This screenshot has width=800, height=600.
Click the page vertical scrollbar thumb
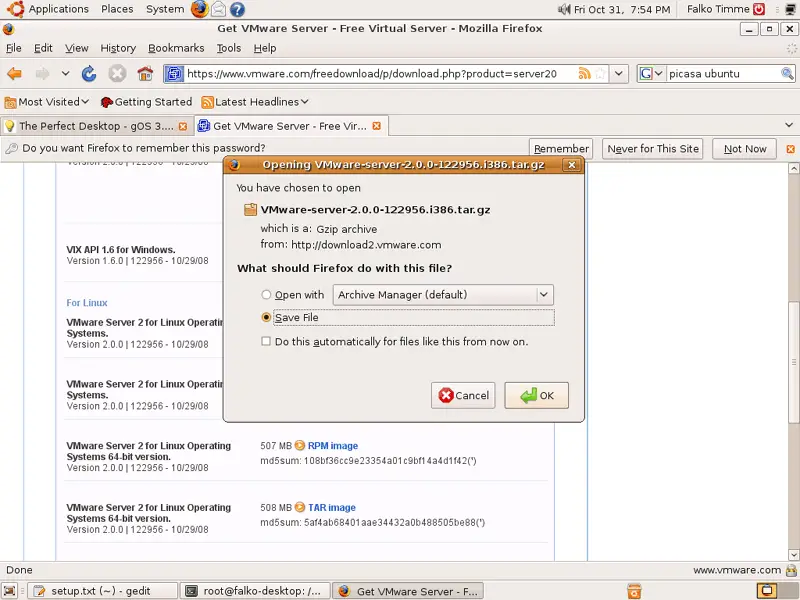click(x=793, y=362)
